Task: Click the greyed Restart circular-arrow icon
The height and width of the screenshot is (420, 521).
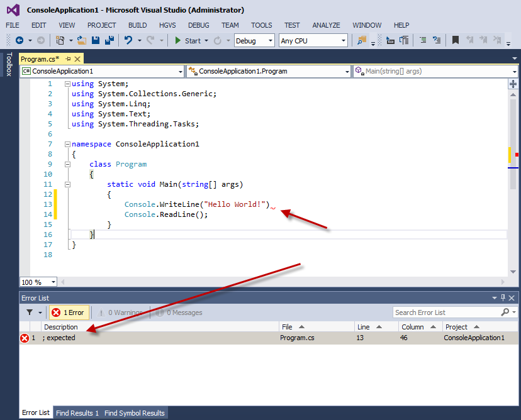Action: click(x=218, y=40)
